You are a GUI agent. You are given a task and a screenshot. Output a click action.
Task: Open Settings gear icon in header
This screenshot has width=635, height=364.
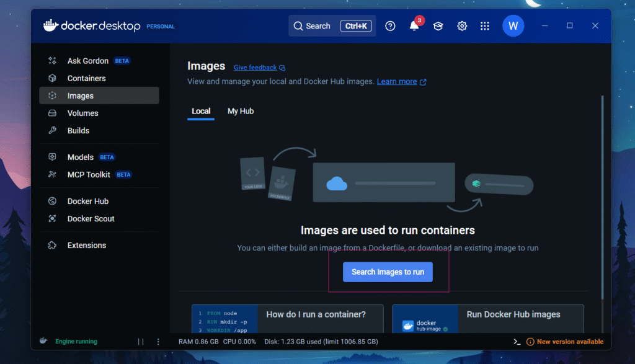tap(462, 26)
